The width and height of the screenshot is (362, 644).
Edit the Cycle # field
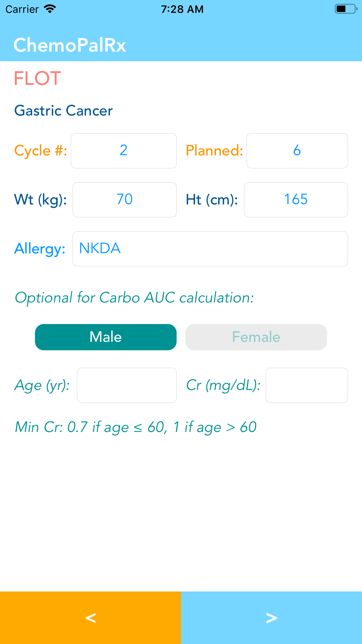point(124,151)
